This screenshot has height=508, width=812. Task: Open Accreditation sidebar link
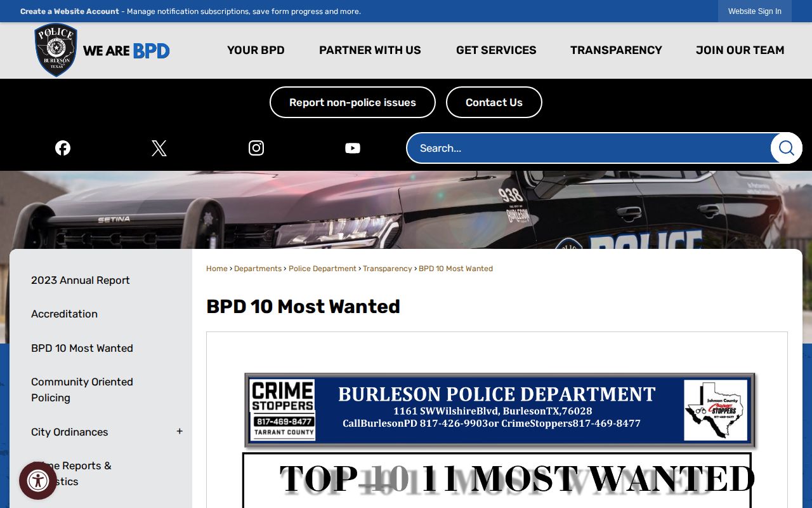click(64, 314)
